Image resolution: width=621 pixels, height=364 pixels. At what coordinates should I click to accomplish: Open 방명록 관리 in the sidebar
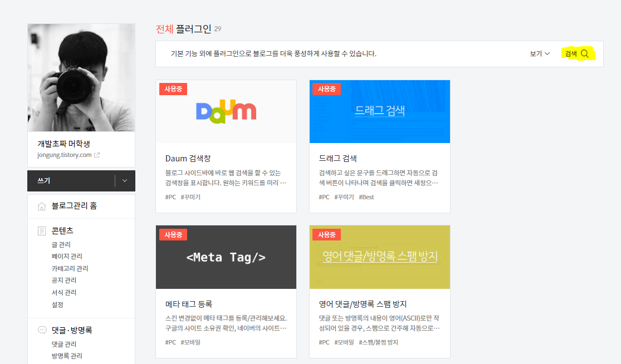(67, 356)
